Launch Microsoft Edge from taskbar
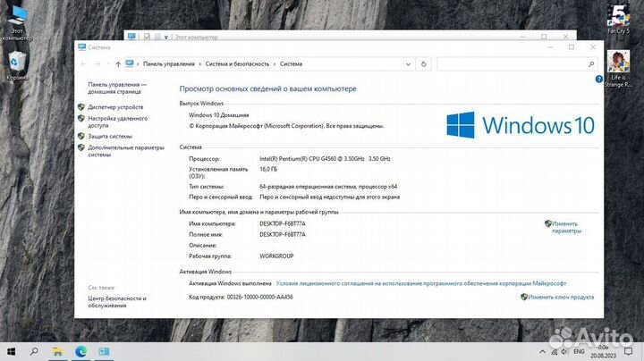This screenshot has width=644, height=361. [x=80, y=351]
